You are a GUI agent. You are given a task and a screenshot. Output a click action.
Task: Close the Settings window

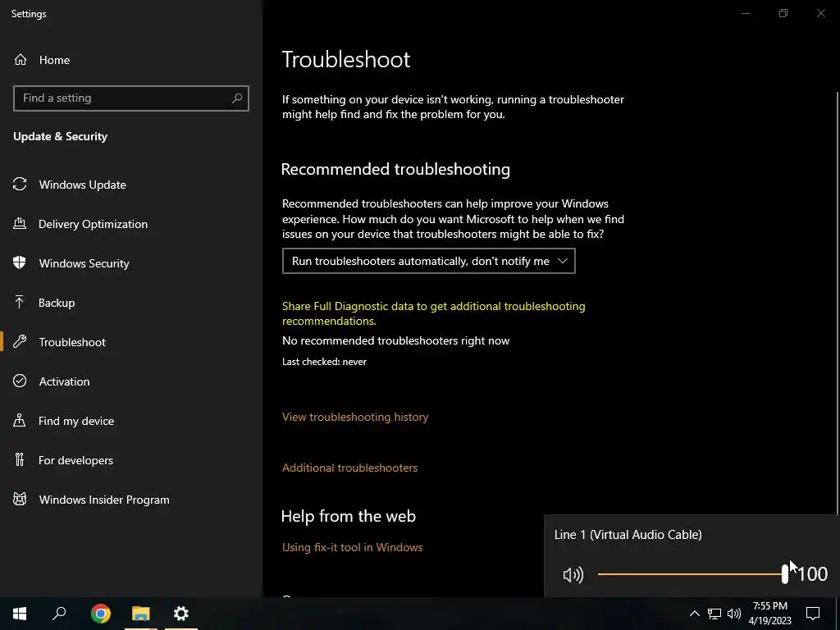coord(820,13)
